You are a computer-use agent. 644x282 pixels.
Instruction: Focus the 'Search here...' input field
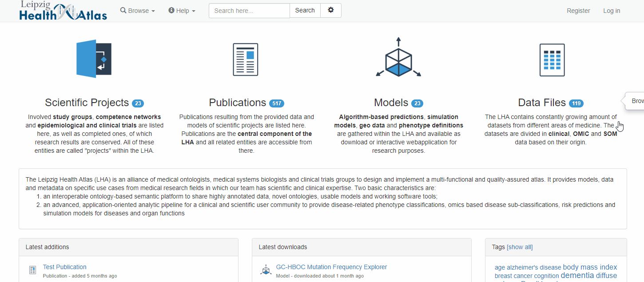point(249,11)
